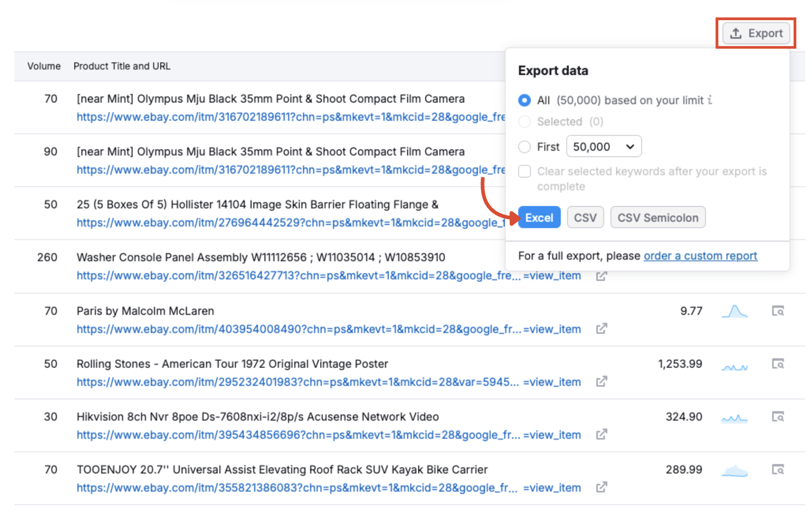Open external link icon for Paris by Malcolm McLaren

pyautogui.click(x=601, y=329)
